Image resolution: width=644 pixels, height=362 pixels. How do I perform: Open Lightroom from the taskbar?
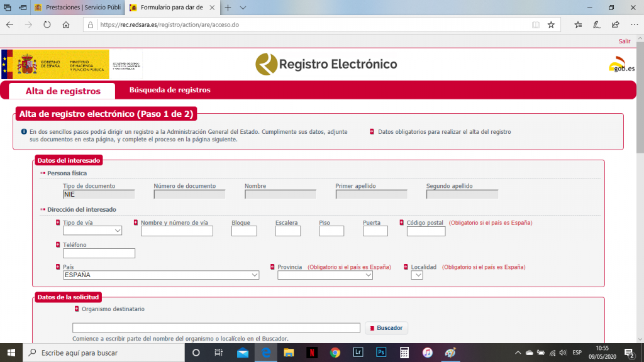click(358, 353)
